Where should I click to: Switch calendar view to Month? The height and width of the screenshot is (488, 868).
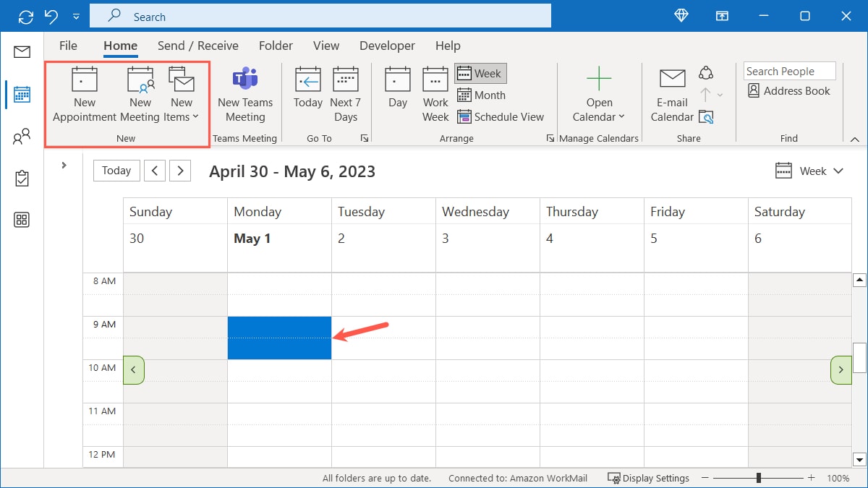[482, 95]
